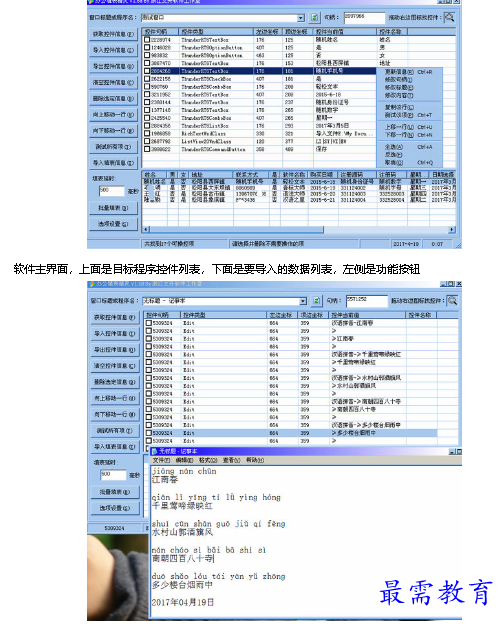Select 更新信息 Ctrl+R in context menu
The image size is (501, 624).
click(x=408, y=72)
